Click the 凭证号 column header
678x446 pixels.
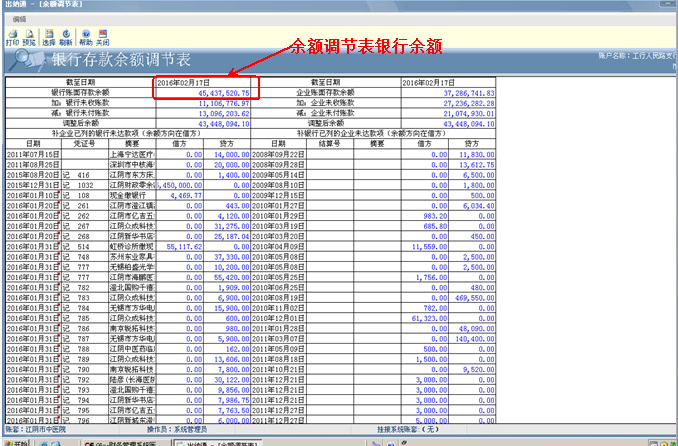[85, 144]
